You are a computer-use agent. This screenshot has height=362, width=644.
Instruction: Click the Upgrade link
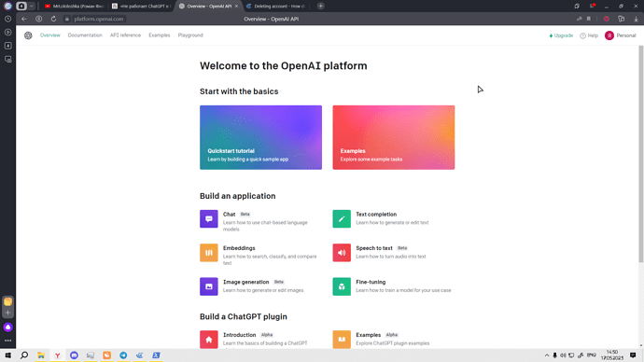pyautogui.click(x=561, y=35)
